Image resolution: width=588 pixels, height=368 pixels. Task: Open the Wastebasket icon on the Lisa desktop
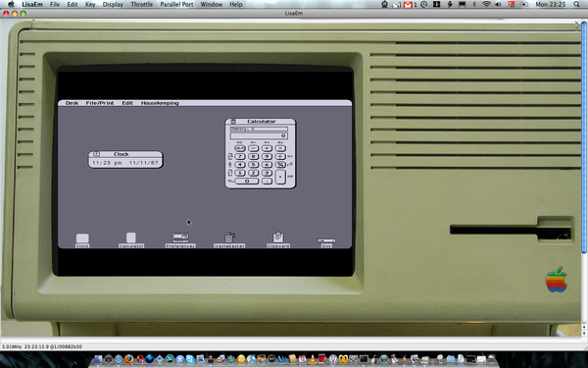pyautogui.click(x=229, y=240)
